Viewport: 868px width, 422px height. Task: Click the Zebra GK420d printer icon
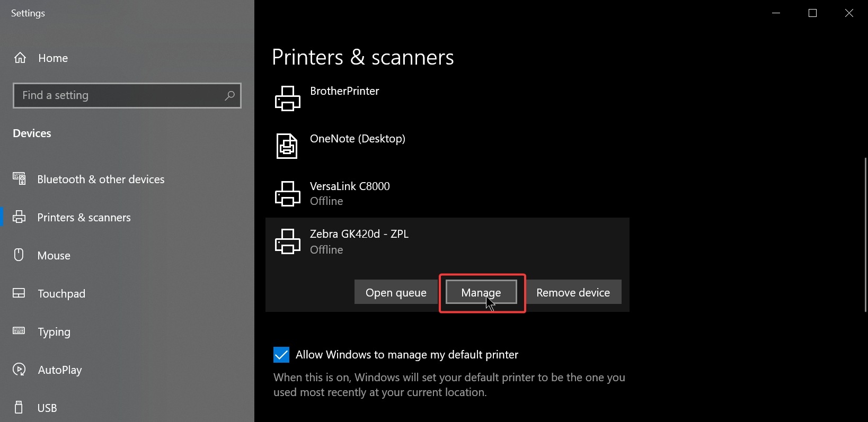288,241
